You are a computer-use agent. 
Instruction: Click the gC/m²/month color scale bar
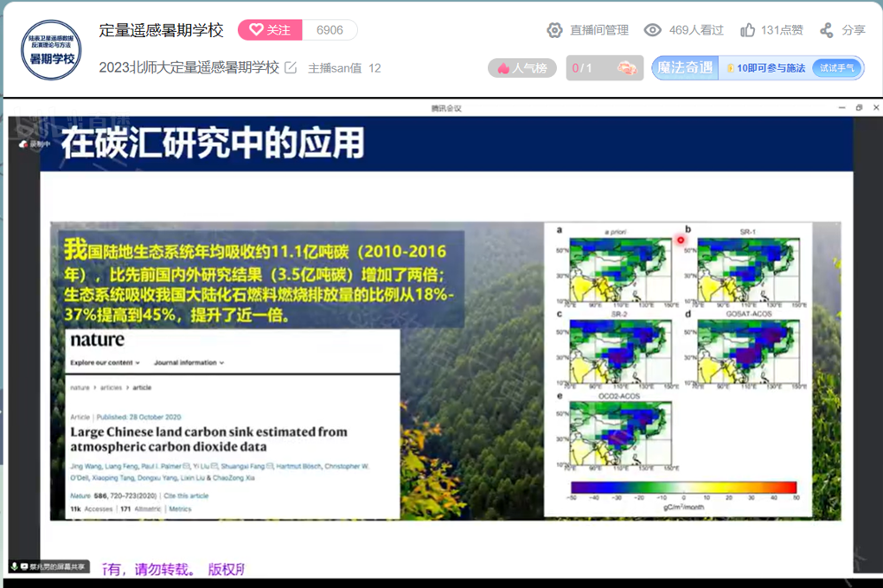tap(682, 488)
